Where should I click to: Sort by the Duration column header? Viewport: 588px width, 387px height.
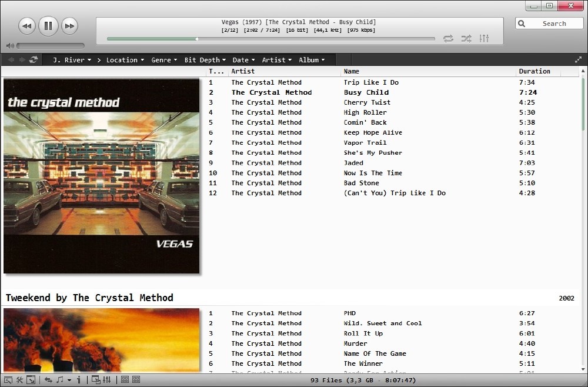coord(539,71)
